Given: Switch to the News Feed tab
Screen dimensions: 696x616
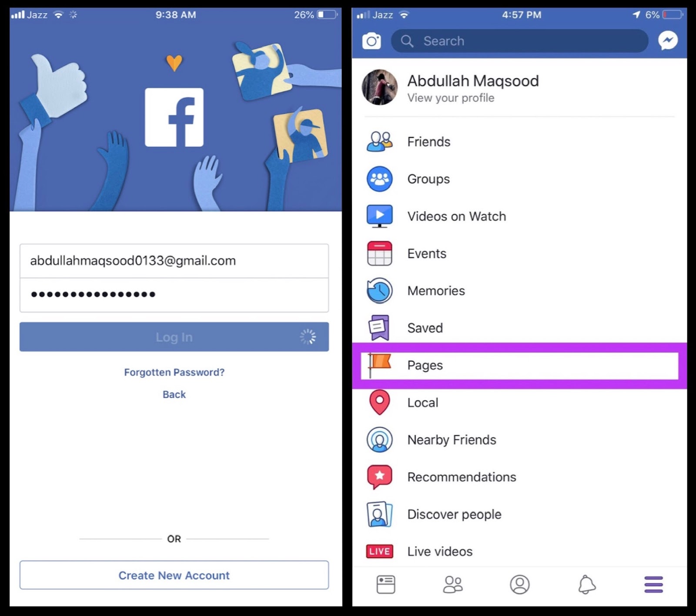Looking at the screenshot, I should (386, 585).
